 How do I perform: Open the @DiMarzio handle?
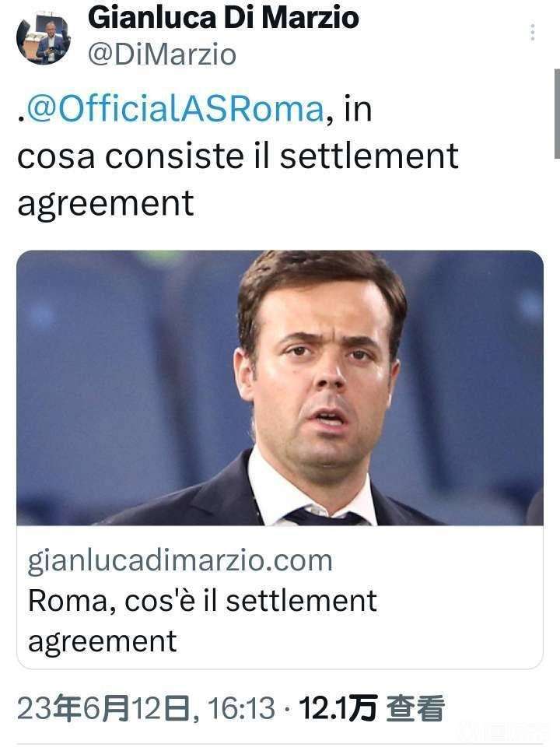[162, 54]
